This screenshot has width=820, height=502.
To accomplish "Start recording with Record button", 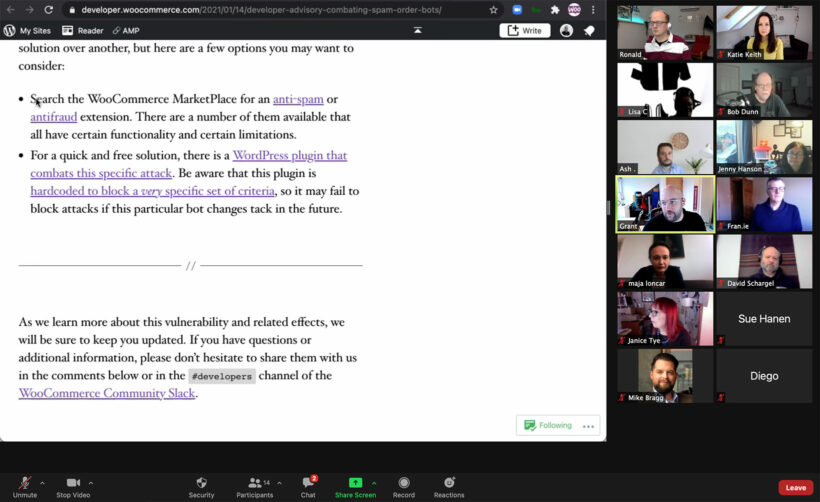I will tap(404, 484).
